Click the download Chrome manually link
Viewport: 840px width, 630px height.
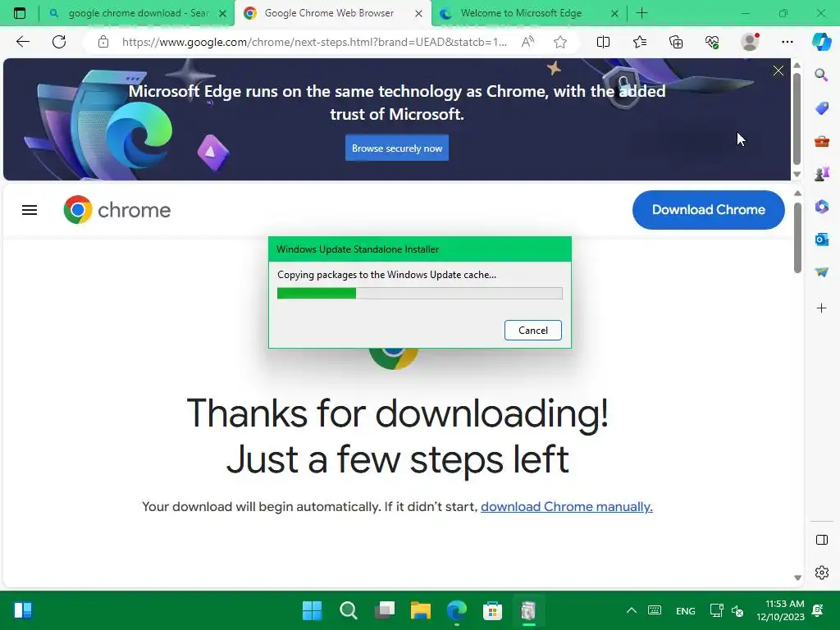pos(566,507)
